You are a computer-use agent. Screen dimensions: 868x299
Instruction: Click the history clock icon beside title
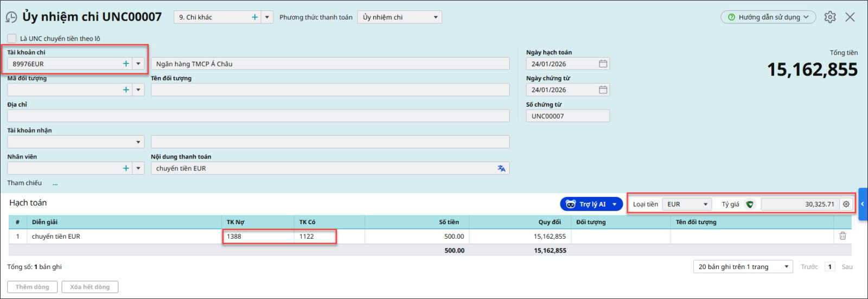tap(11, 17)
